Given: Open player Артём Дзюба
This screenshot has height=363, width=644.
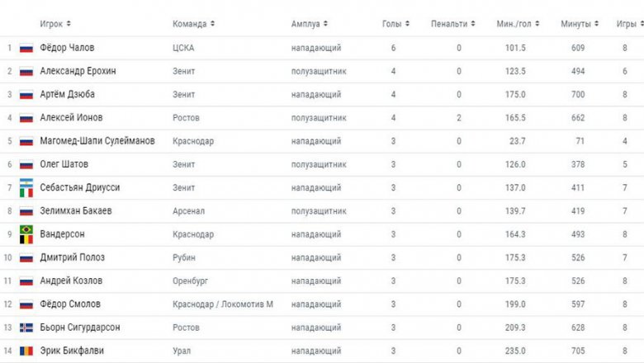Looking at the screenshot, I should pos(68,94).
